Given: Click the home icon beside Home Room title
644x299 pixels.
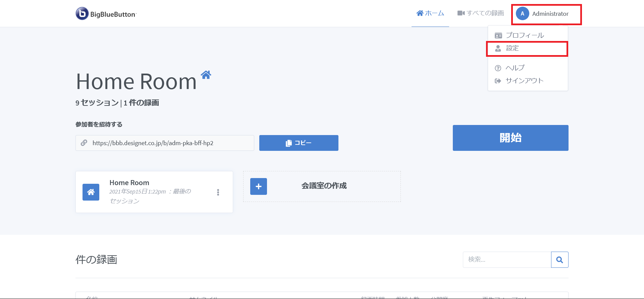Looking at the screenshot, I should coord(206,75).
